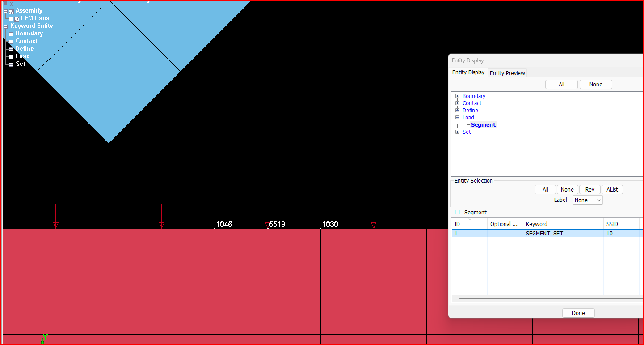Select Boundary text in Entity Display dialog tree
The image size is (644, 345).
[x=474, y=96]
